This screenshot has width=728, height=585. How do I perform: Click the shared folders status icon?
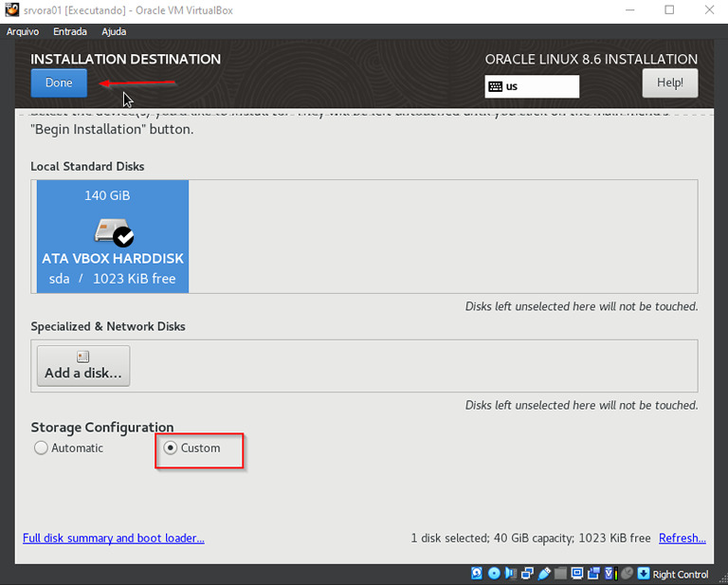click(x=560, y=574)
